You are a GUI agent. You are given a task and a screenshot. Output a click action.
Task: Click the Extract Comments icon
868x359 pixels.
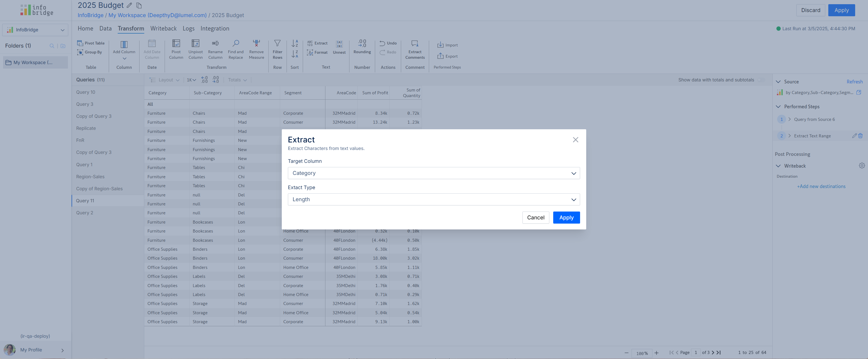coord(415,44)
